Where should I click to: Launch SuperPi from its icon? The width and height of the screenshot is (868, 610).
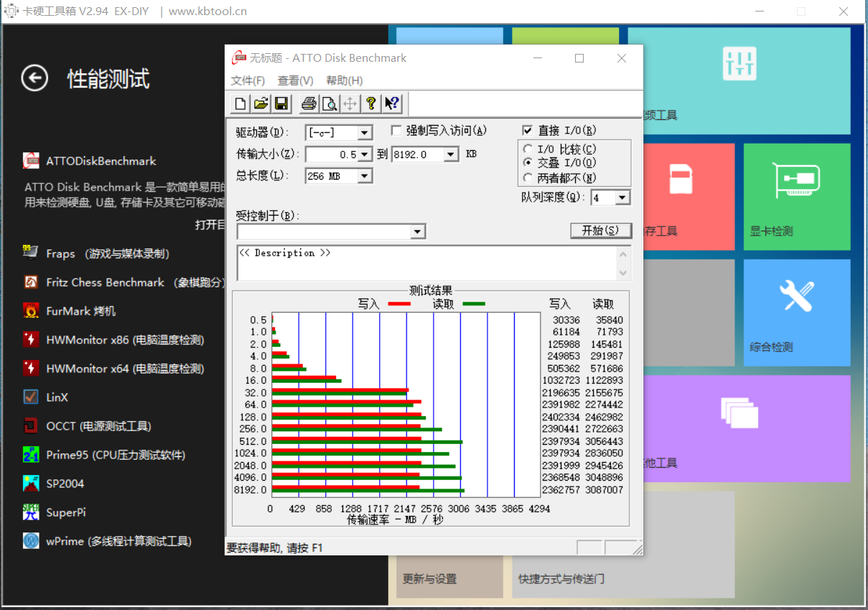coord(31,512)
